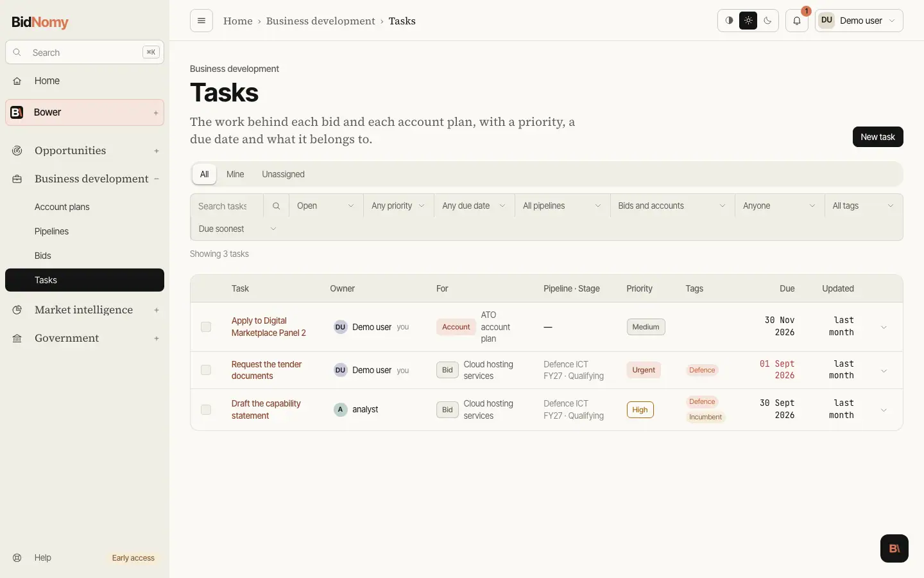The height and width of the screenshot is (578, 924).
Task: Expand the Opportunities sidebar section
Action: [157, 151]
